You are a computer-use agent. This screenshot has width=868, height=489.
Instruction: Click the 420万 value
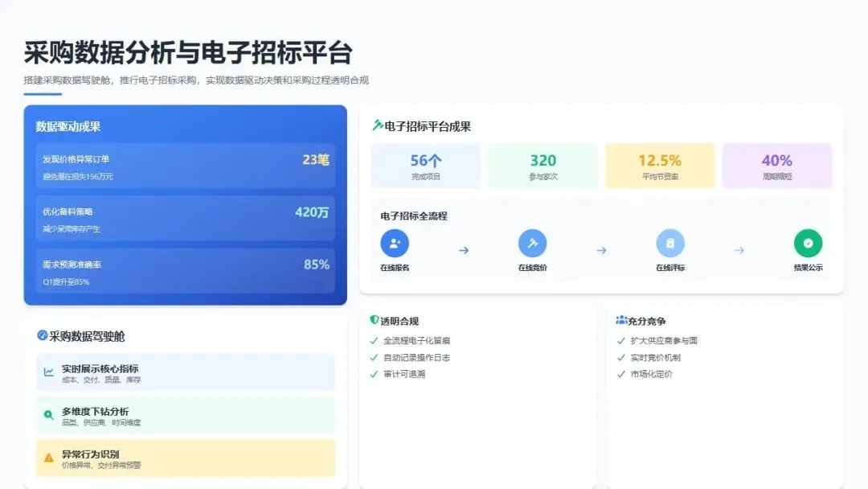coord(312,212)
